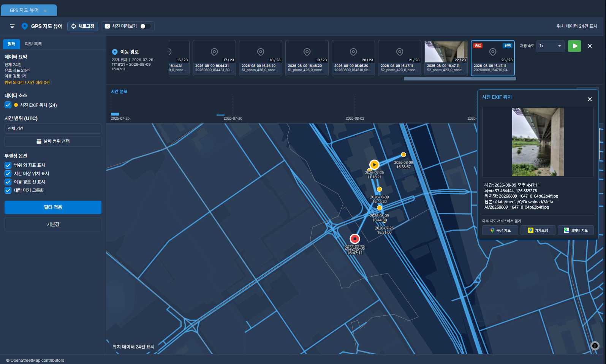Uncheck 이동 경로 선 표시 checkbox

coord(8,182)
